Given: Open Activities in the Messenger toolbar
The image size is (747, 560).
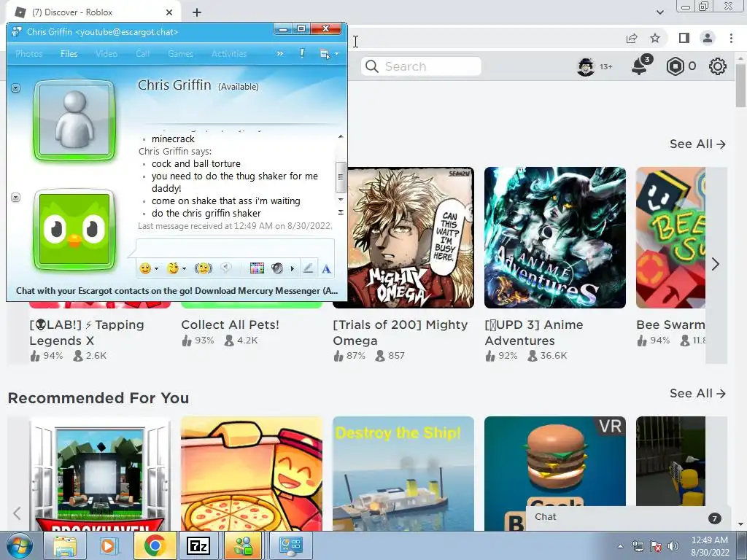Looking at the screenshot, I should [x=229, y=54].
